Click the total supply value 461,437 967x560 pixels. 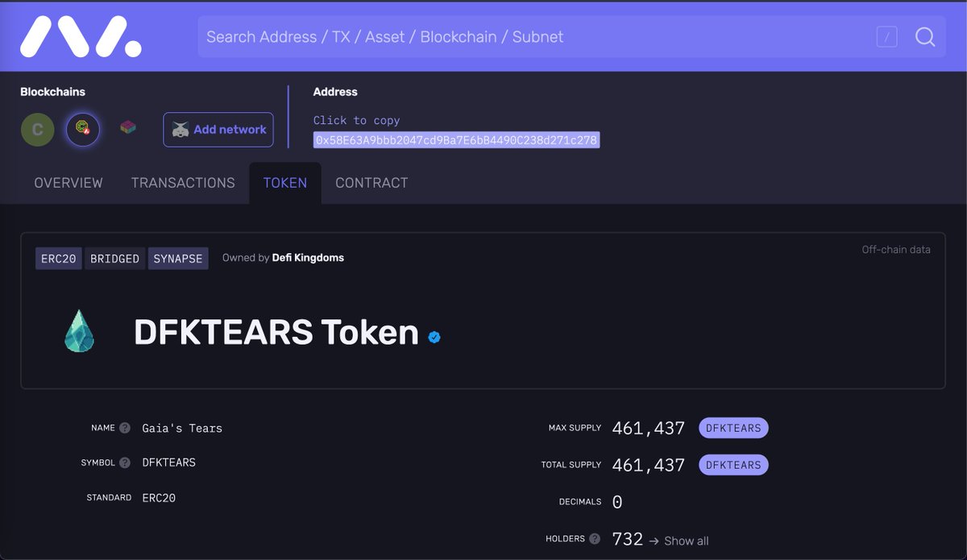649,466
